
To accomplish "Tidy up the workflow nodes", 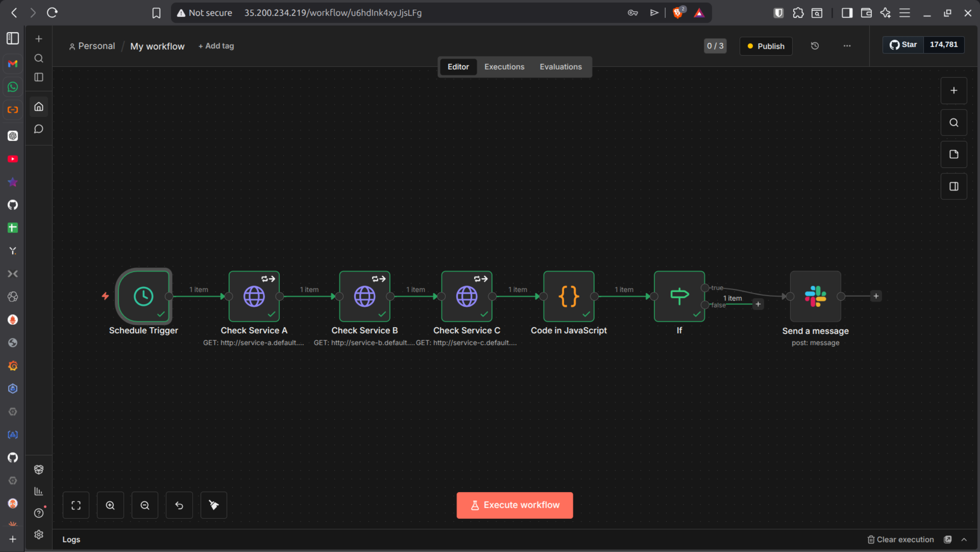I will pos(213,505).
